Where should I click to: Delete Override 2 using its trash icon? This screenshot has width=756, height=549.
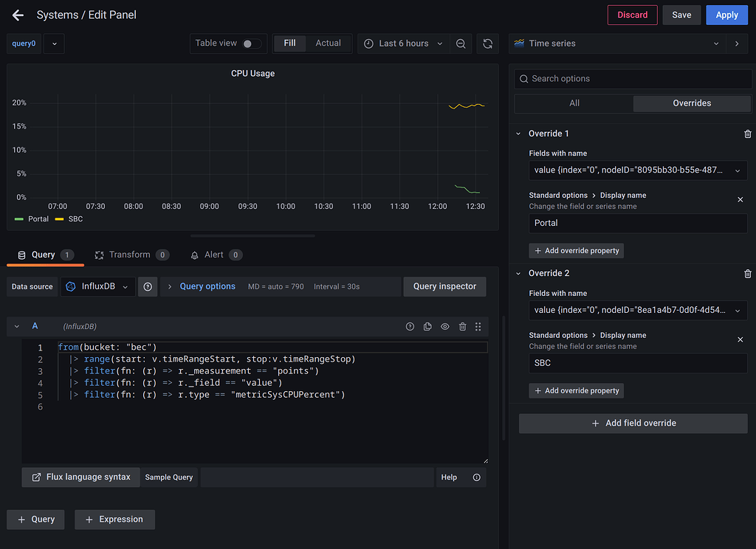click(747, 274)
